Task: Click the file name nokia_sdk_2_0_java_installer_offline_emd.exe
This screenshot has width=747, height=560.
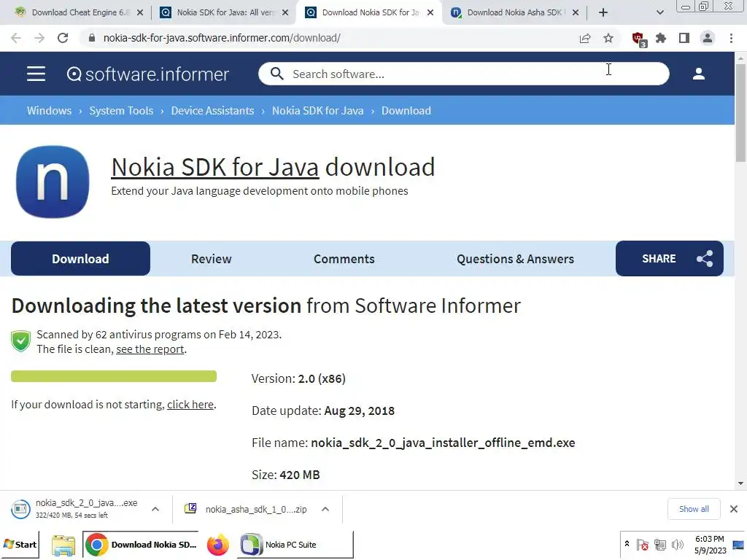Action: point(443,443)
